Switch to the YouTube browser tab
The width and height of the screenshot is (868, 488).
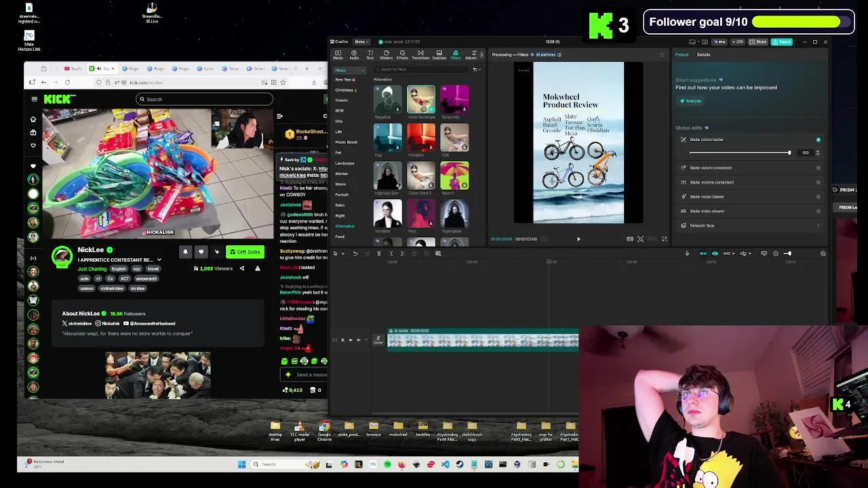pyautogui.click(x=72, y=68)
